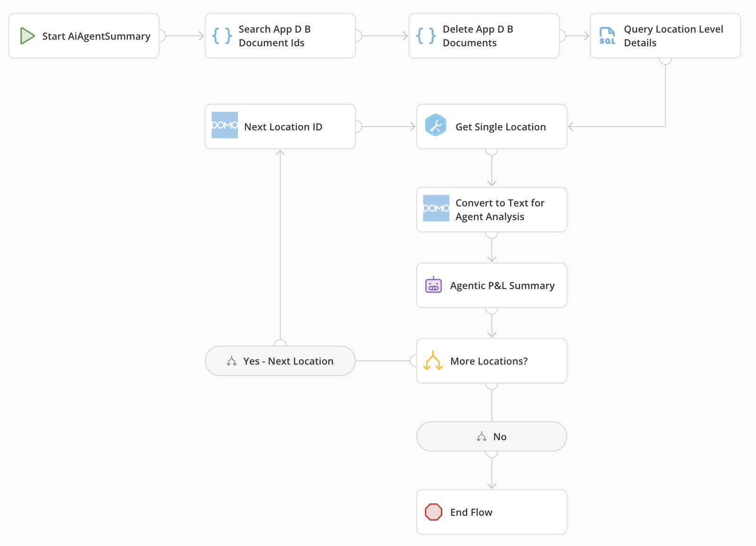The image size is (756, 546).
Task: Select the Get Single Location node
Action: pos(500,126)
